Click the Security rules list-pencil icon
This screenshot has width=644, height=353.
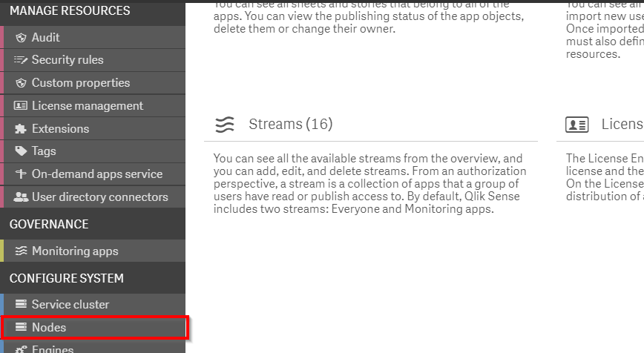tap(21, 60)
